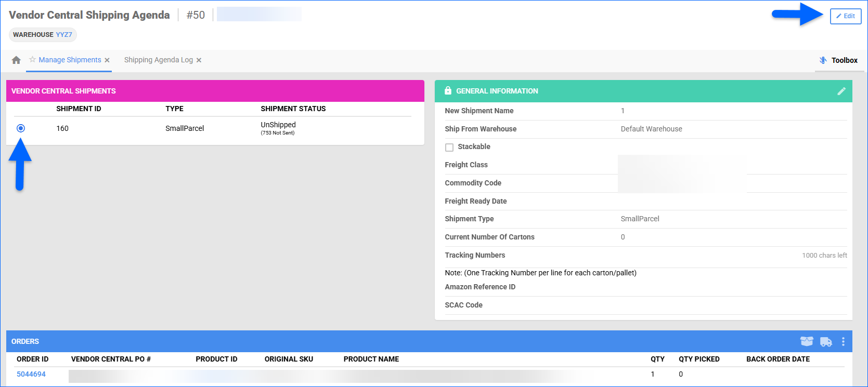Click the pencil icon in General Information header

(x=841, y=91)
